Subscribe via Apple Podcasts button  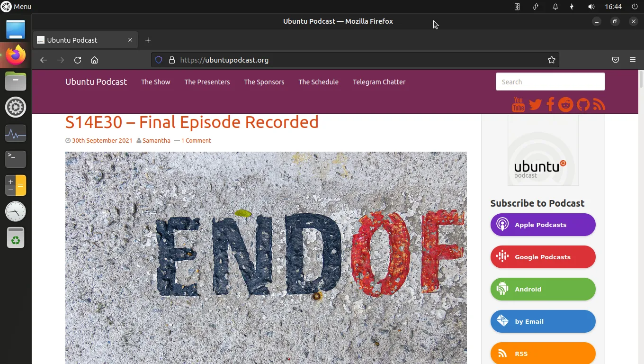point(543,225)
